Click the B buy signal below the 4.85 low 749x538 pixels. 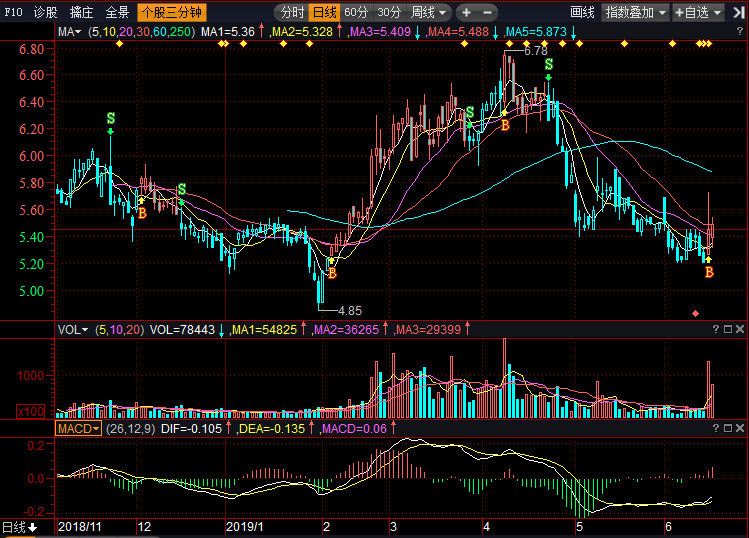(x=332, y=273)
